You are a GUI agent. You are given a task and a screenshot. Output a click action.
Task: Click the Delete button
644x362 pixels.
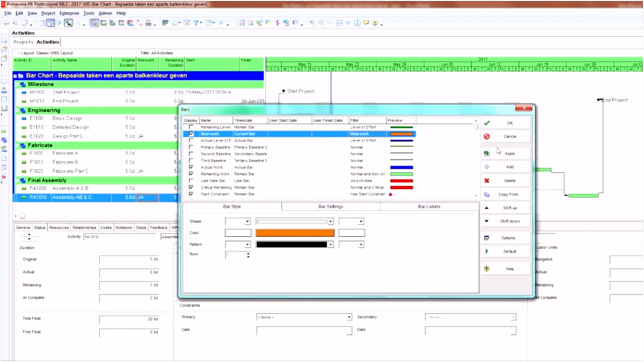coord(506,181)
